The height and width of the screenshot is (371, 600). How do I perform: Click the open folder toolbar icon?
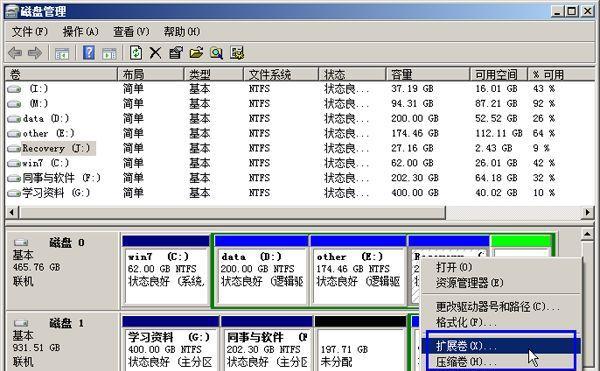click(x=196, y=53)
